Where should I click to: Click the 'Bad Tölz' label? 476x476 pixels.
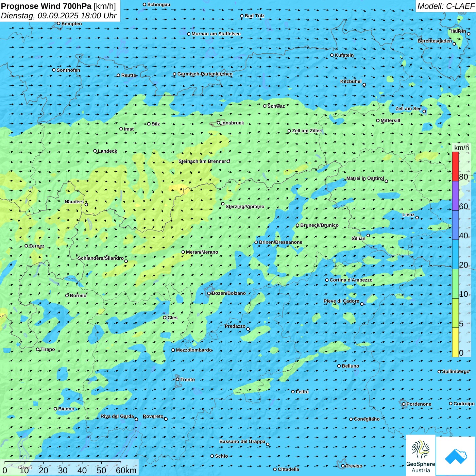coord(255,16)
